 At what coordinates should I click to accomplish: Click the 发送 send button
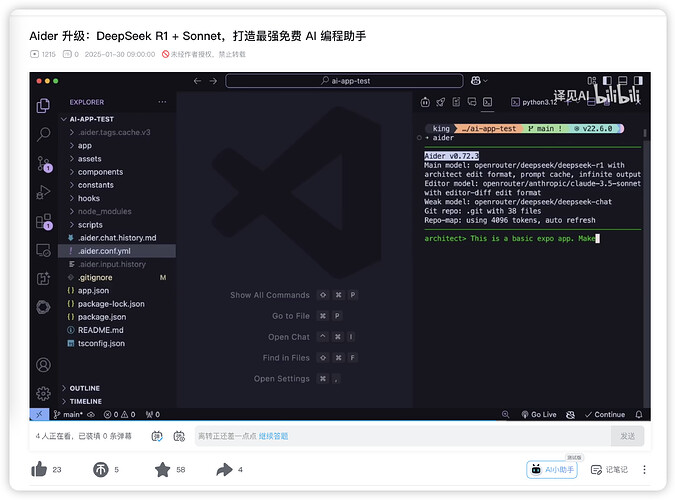coord(627,436)
